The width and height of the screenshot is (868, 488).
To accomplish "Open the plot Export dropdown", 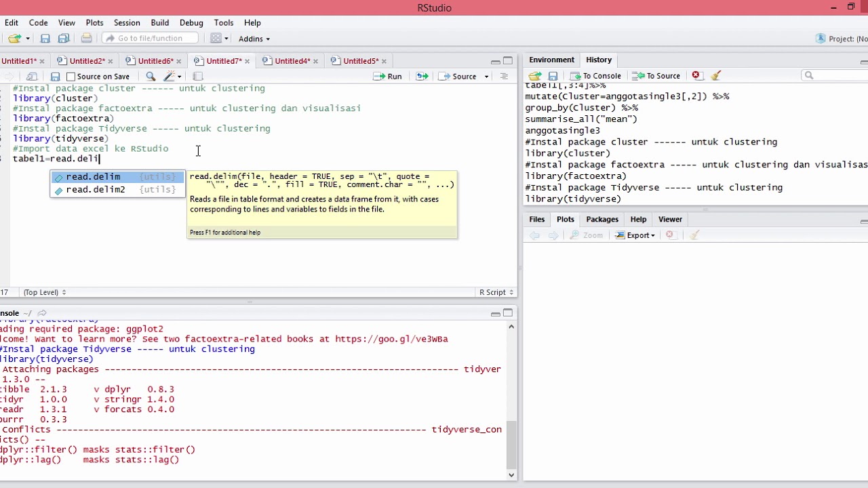I will (x=635, y=235).
